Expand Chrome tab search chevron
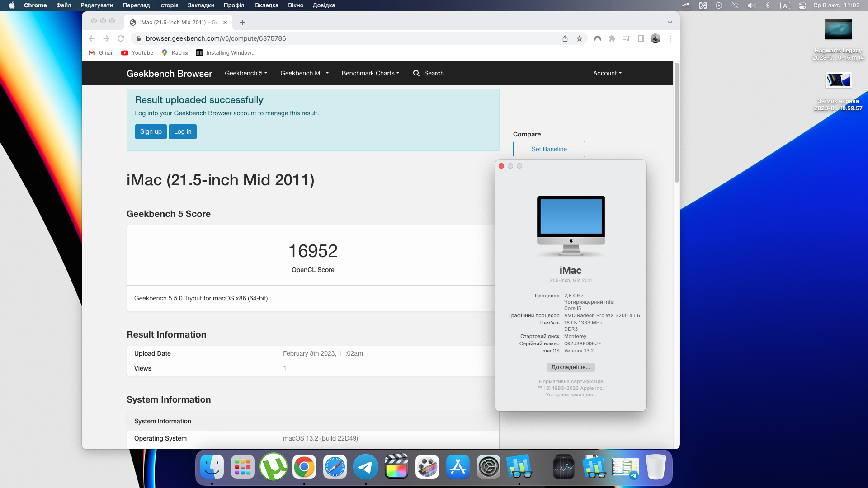 coord(670,23)
